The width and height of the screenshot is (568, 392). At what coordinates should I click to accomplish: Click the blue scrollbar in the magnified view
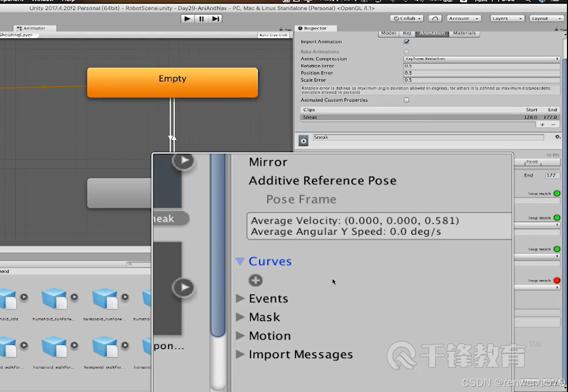pos(218,245)
